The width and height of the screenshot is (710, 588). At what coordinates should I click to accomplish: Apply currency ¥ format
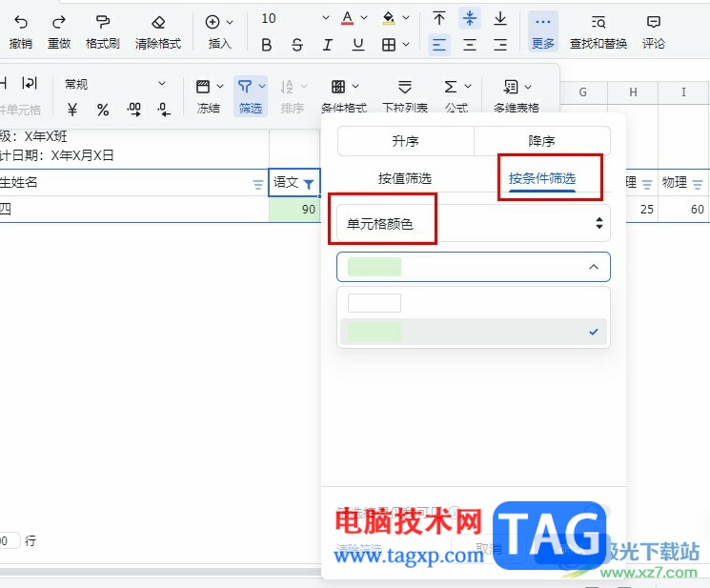coord(72,109)
